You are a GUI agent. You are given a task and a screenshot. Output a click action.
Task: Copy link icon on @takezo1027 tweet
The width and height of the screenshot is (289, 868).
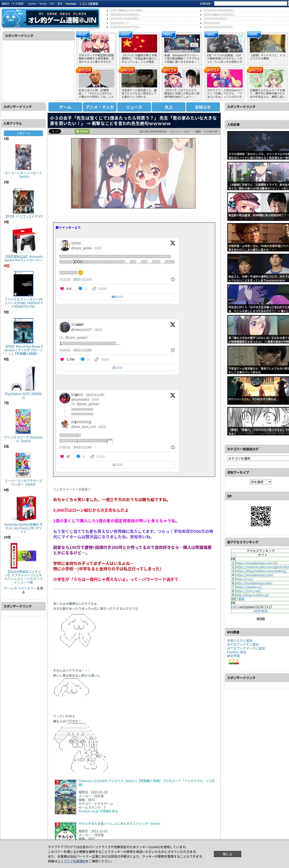[97, 359]
